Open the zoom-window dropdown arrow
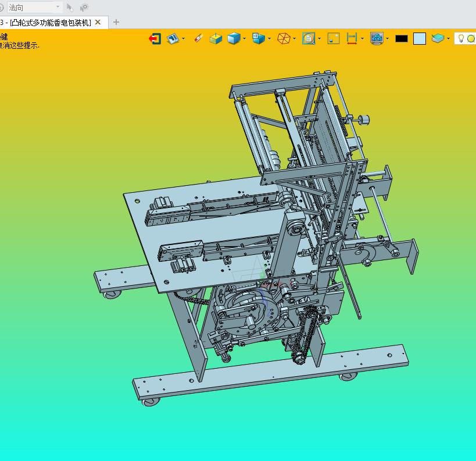Viewport: 476px width, 461px height. tap(319, 39)
